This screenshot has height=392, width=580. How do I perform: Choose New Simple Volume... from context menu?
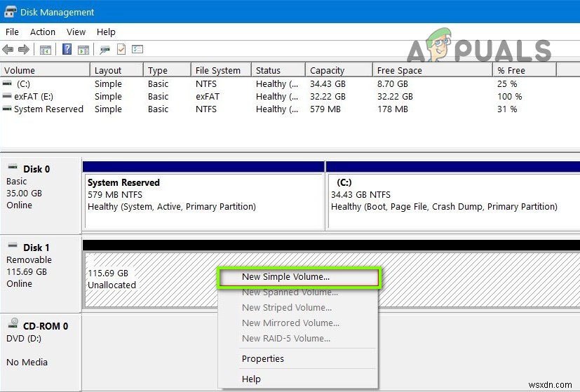299,277
